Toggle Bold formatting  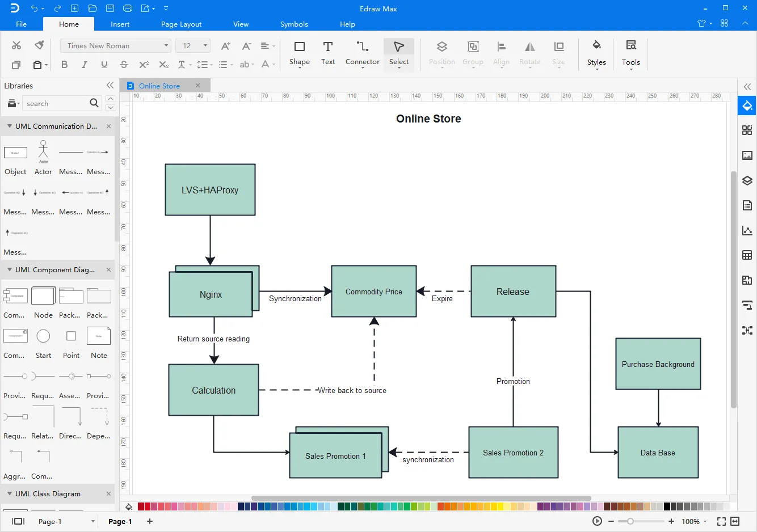point(64,65)
